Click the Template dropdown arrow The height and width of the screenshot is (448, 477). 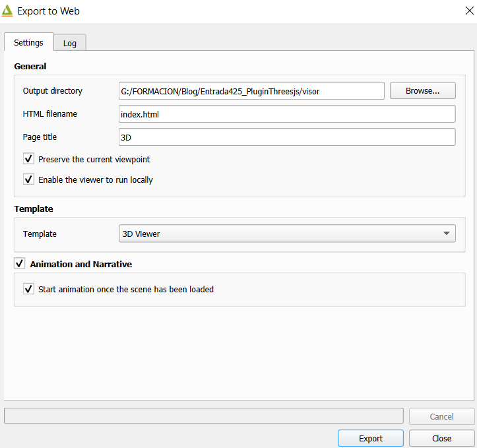tap(446, 234)
